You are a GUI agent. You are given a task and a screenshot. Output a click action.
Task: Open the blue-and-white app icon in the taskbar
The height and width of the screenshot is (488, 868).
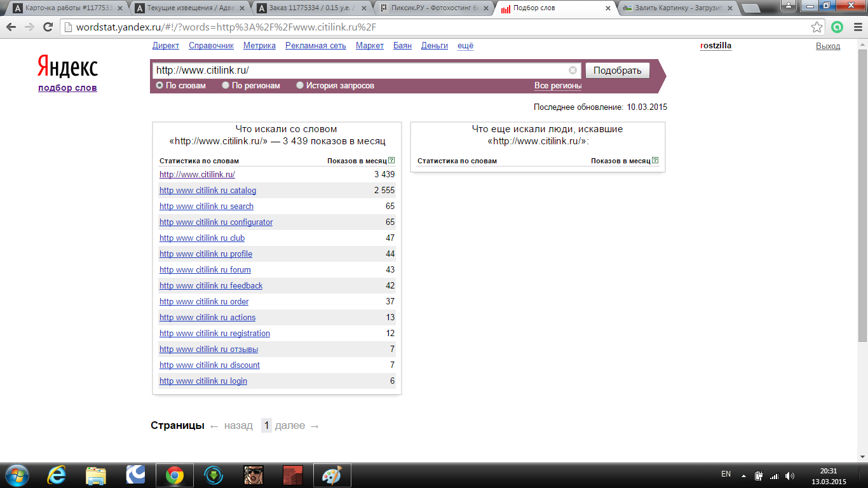pos(135,475)
